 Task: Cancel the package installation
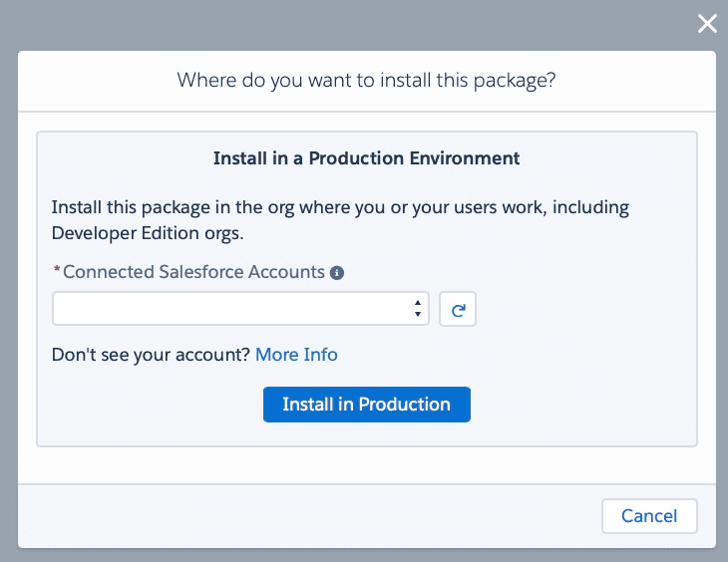point(649,516)
